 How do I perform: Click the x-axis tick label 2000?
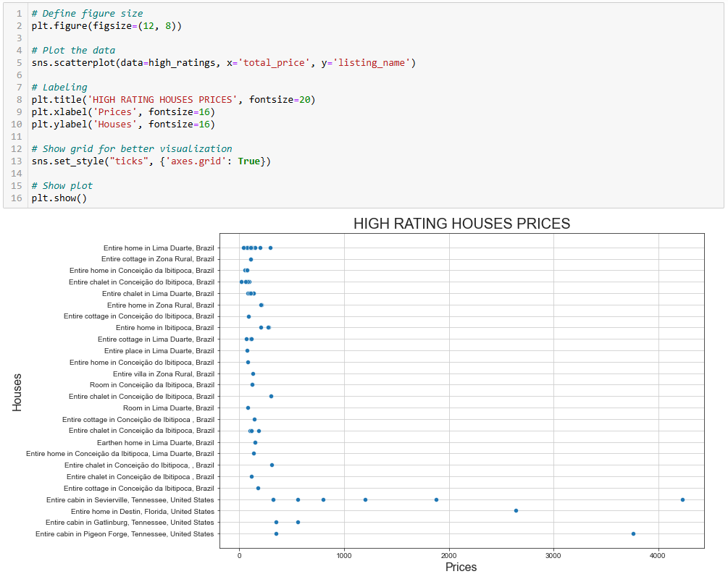click(x=449, y=555)
